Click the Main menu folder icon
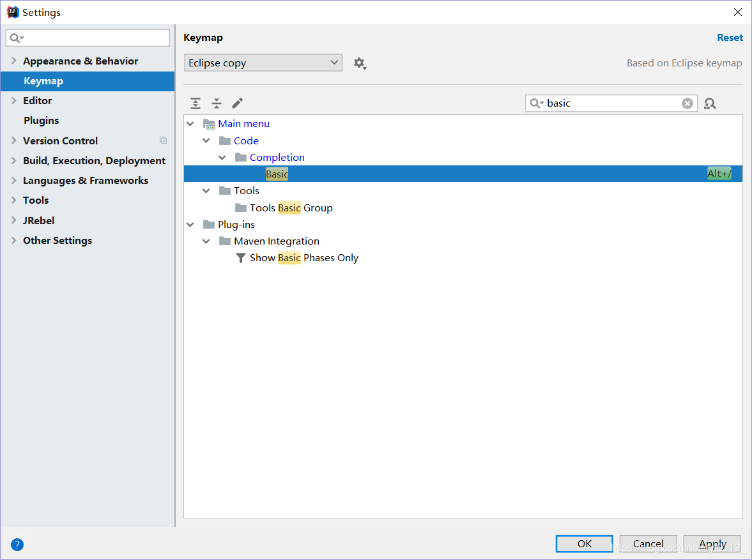The height and width of the screenshot is (560, 752). pyautogui.click(x=209, y=124)
